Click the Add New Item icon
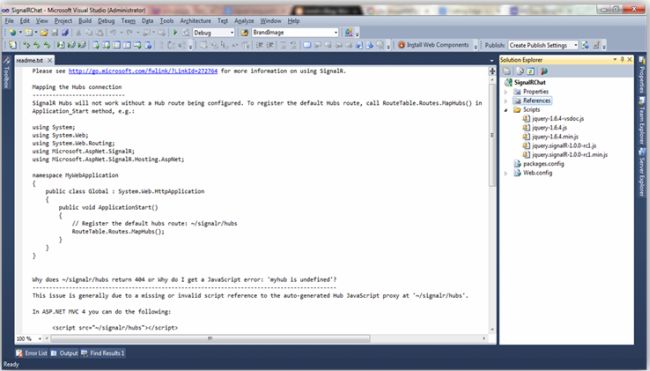This screenshot has width=650, height=371. (x=29, y=32)
